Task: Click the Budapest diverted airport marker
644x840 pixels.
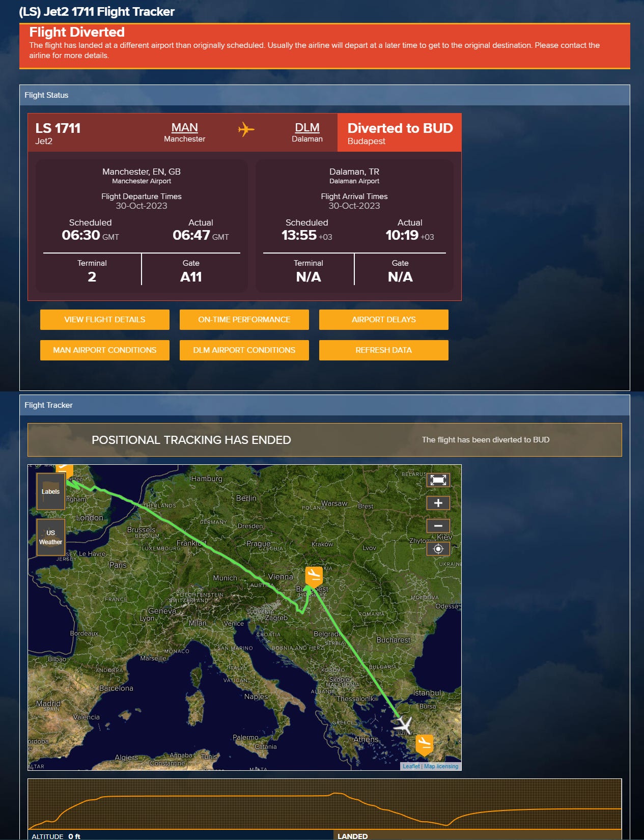Action: click(x=314, y=576)
